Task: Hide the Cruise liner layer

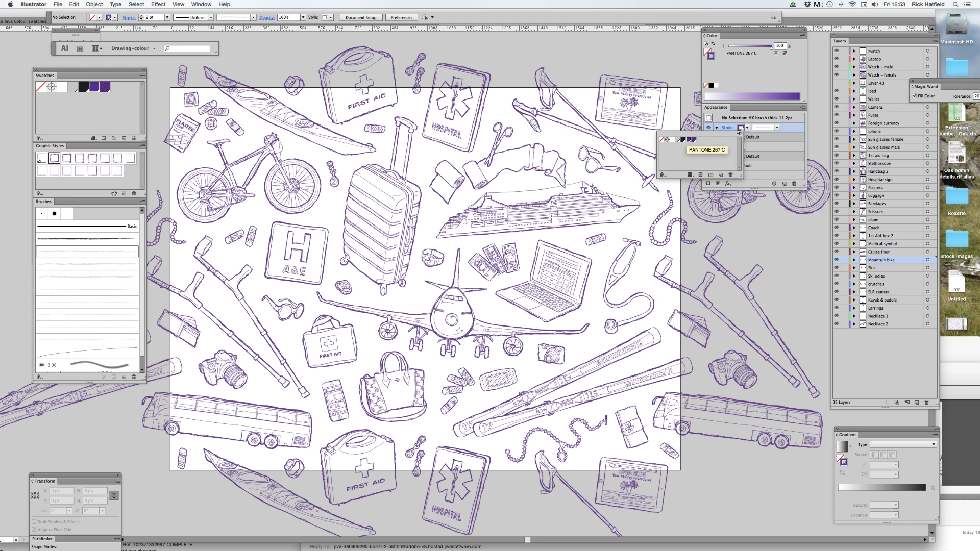Action: [x=836, y=252]
